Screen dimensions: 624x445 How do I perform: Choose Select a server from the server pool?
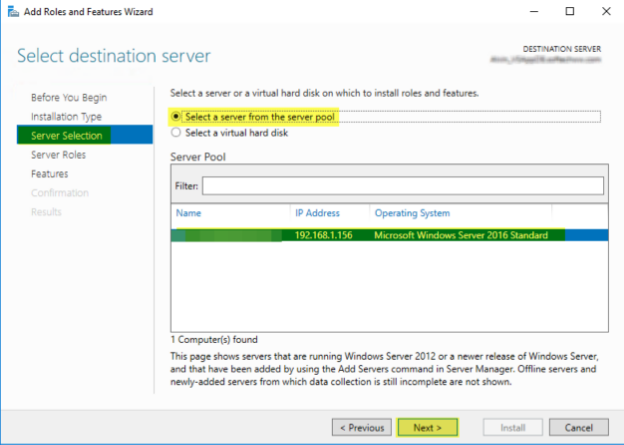tap(178, 117)
